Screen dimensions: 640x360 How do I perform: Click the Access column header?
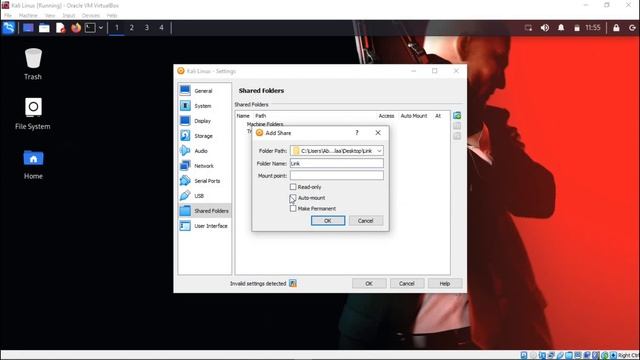click(x=387, y=116)
